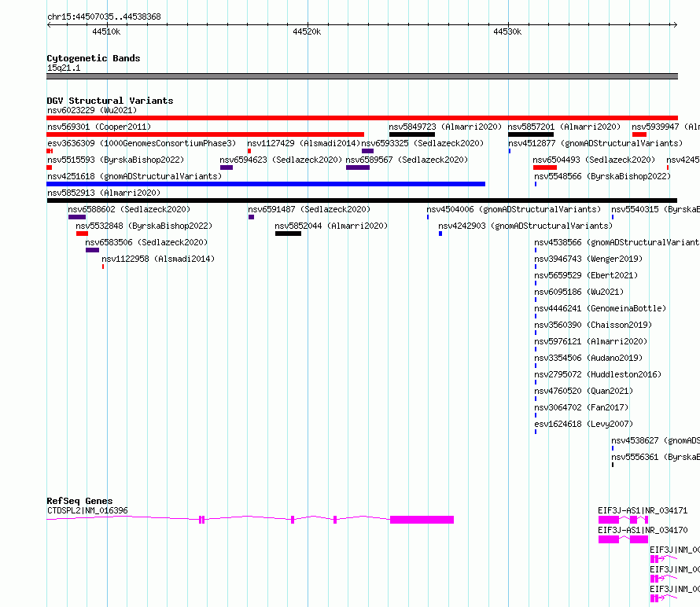Click the nsv6583506 (Sedlazeck2020) purple bar
Viewport: 700px width, 607px height.
(92, 250)
